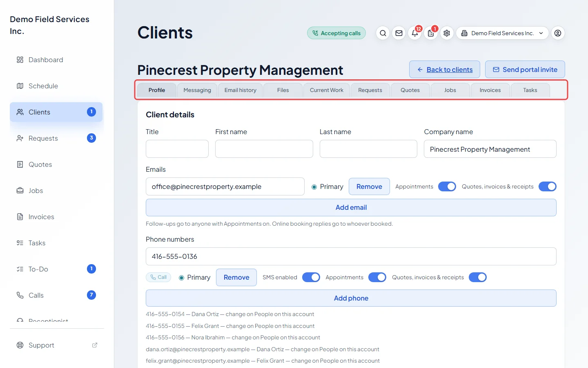Click the Calls phone icon in sidebar
Viewport: 588px width, 368px height.
(20, 295)
